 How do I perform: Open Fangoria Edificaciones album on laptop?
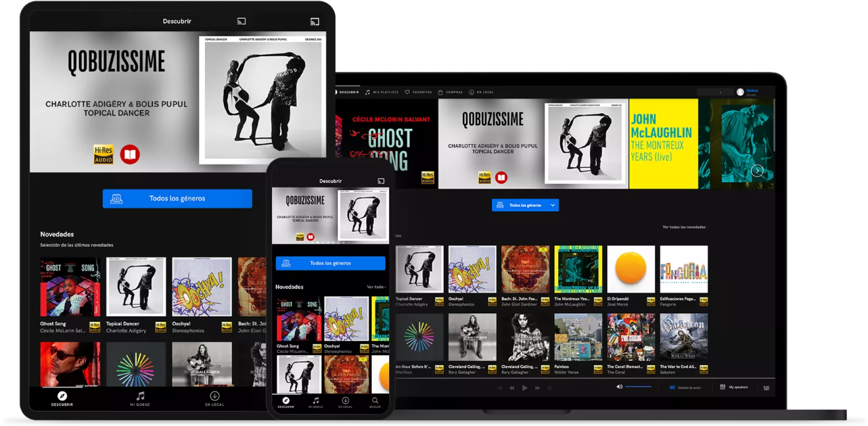coord(684,269)
